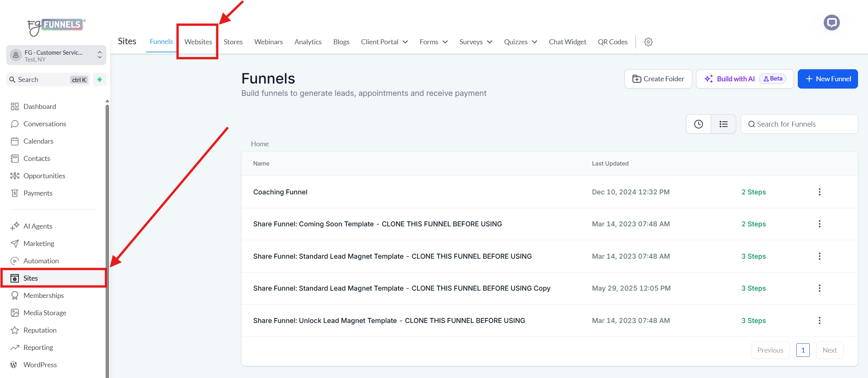Image resolution: width=868 pixels, height=378 pixels.
Task: Click the Contacts icon in sidebar
Action: coord(15,159)
